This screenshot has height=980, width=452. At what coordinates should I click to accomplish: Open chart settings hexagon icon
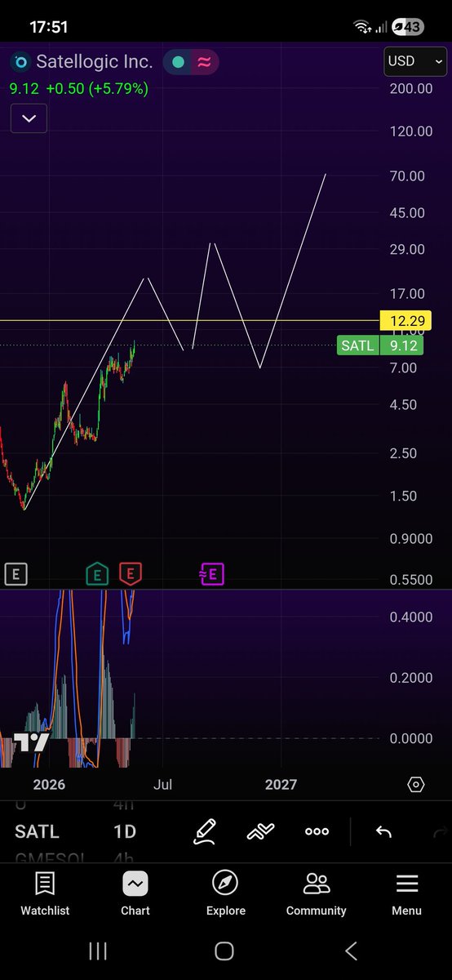pos(415,785)
